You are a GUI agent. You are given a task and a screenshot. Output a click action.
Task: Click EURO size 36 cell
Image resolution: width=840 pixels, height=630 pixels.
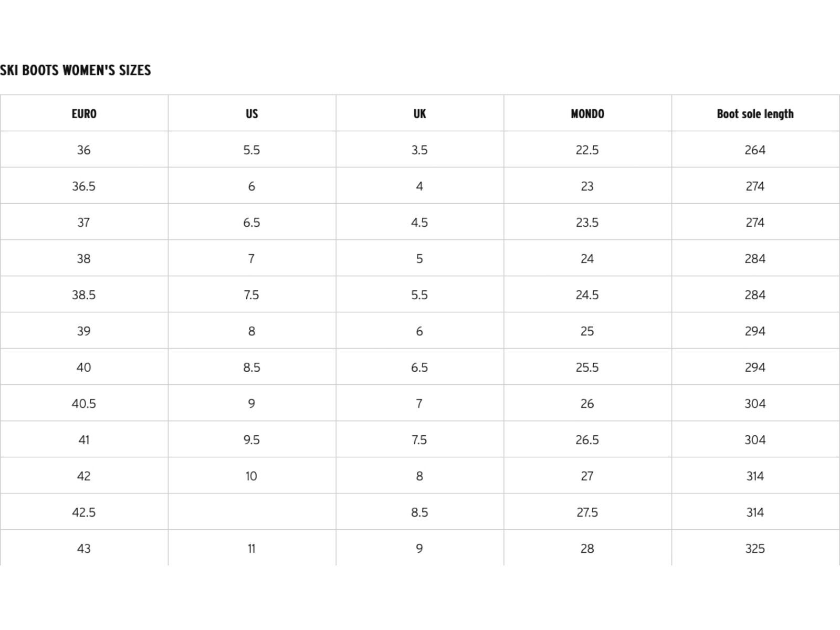tap(84, 150)
